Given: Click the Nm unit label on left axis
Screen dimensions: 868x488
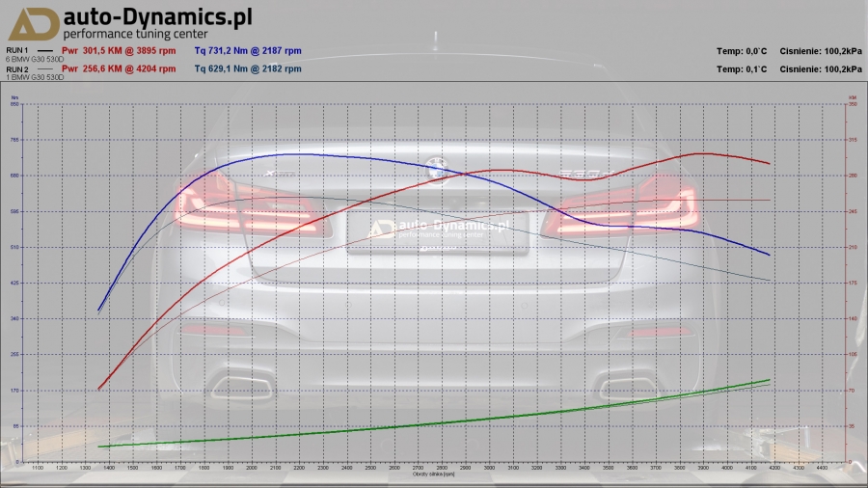Looking at the screenshot, I should (x=14, y=97).
